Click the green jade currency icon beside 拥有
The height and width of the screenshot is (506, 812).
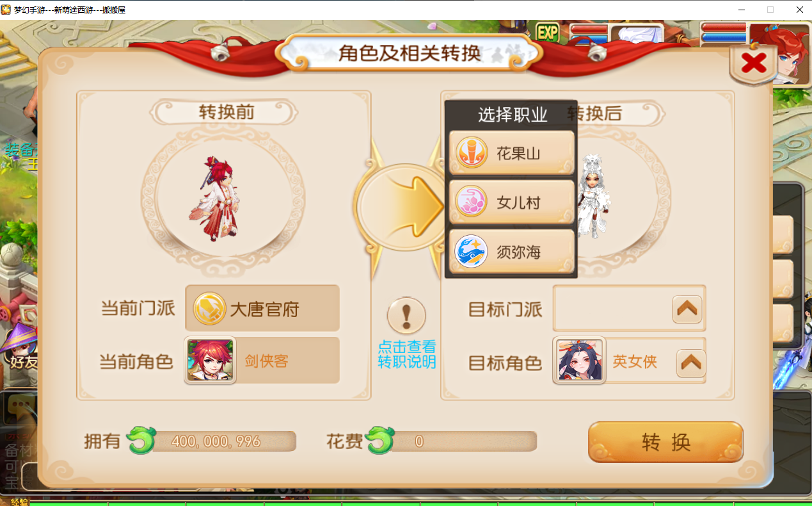click(141, 440)
